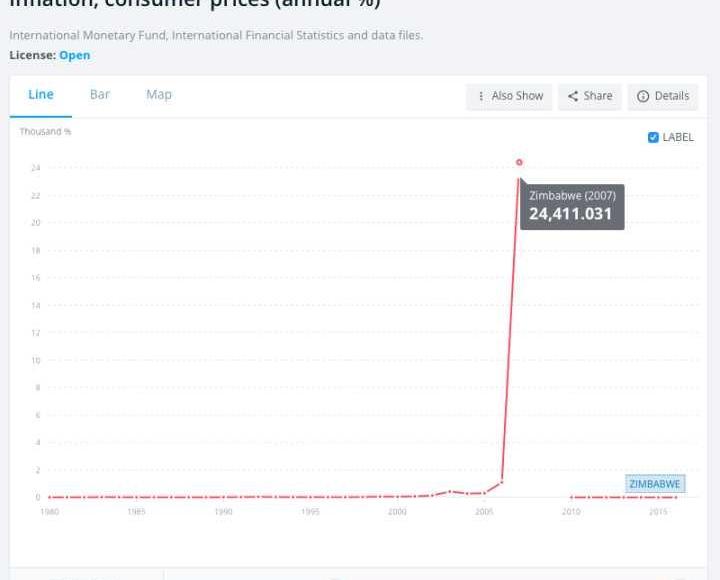Click the 2010 point where the line resumes

(571, 497)
